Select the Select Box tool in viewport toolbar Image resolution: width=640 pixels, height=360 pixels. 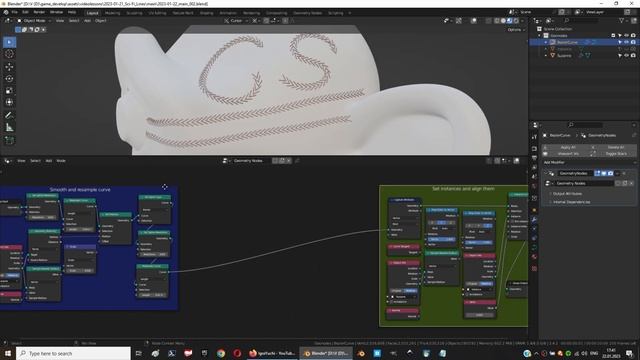pos(9,42)
